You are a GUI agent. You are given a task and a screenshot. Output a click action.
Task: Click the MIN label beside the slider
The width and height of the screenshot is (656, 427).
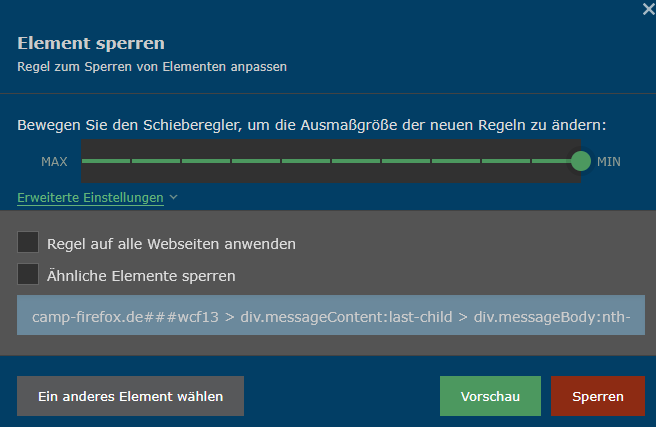[609, 161]
